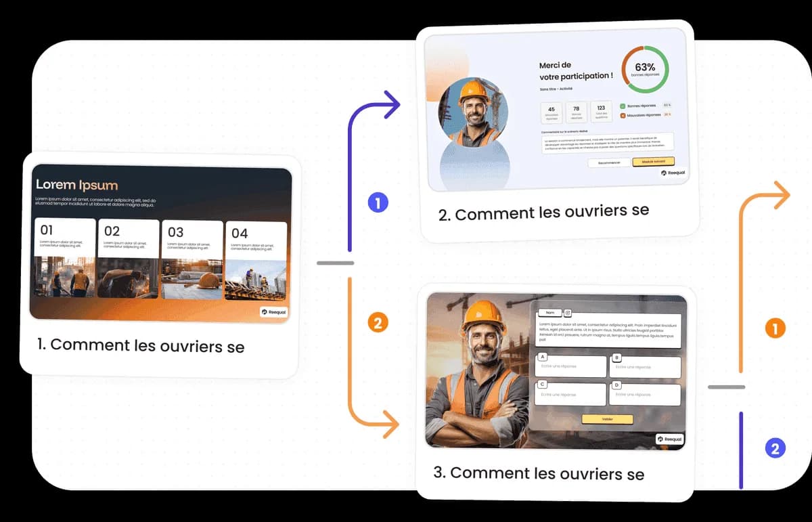Click the '2. Comment les ouvriers se' card title
This screenshot has height=522, width=812.
(543, 213)
